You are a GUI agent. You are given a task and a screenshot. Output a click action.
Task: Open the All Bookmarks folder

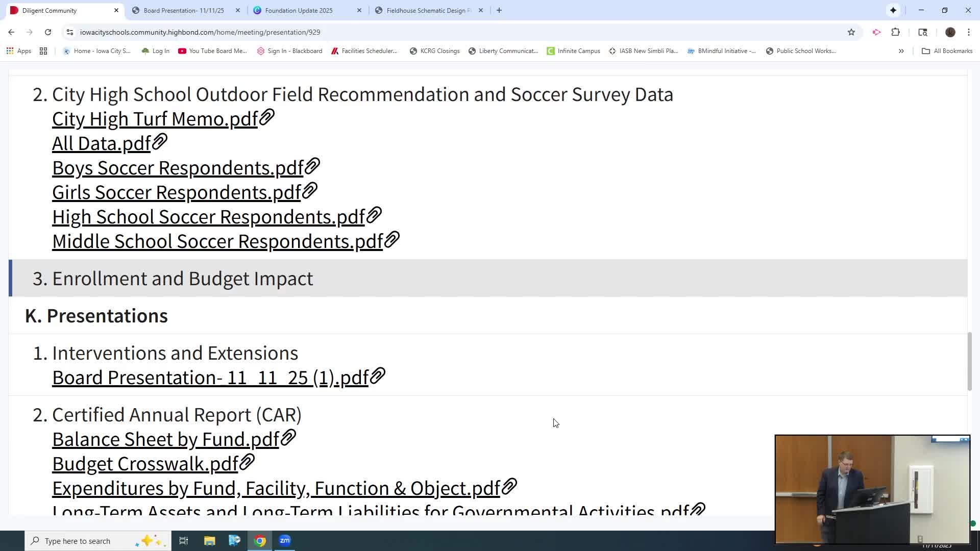click(947, 51)
